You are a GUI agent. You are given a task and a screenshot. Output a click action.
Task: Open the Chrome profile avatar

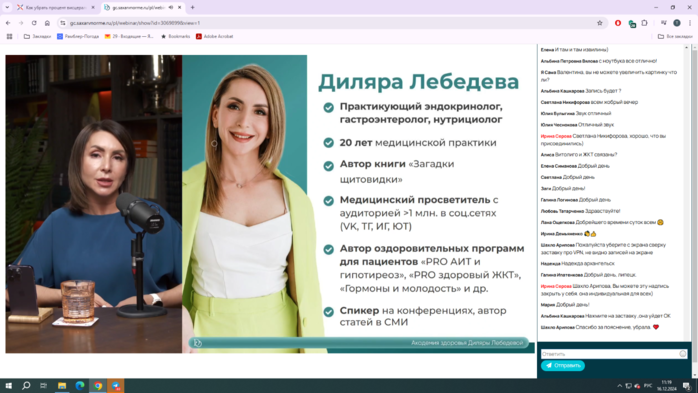click(x=677, y=23)
